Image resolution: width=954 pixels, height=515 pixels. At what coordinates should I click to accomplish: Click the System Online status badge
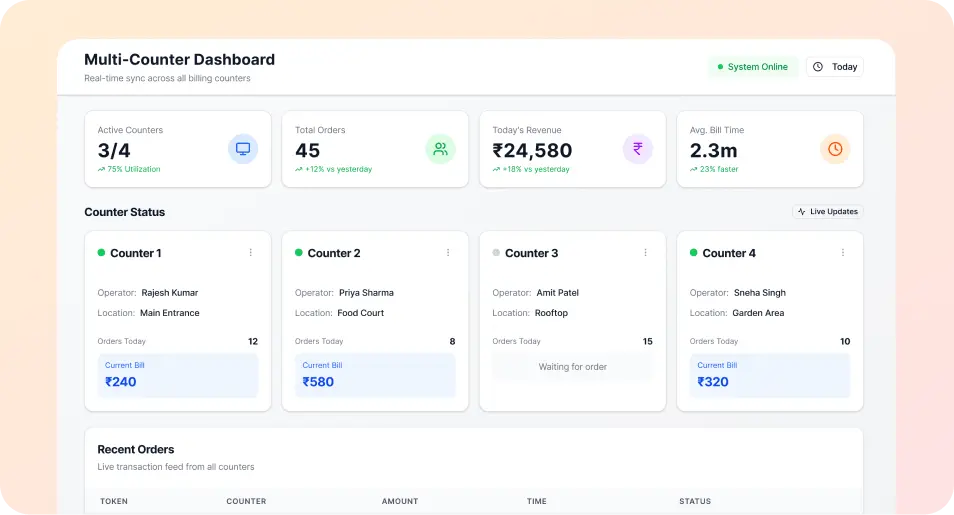click(x=753, y=67)
